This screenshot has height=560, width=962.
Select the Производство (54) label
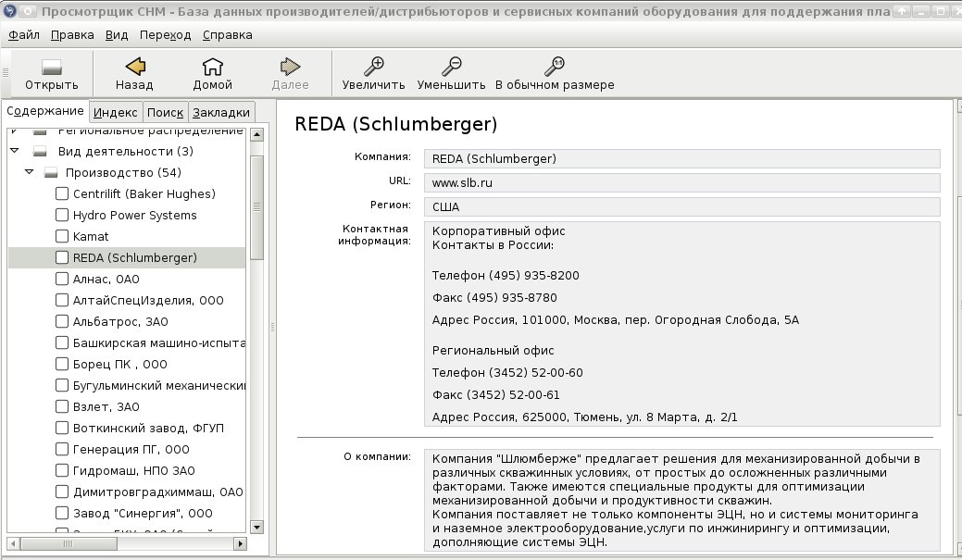coord(123,173)
